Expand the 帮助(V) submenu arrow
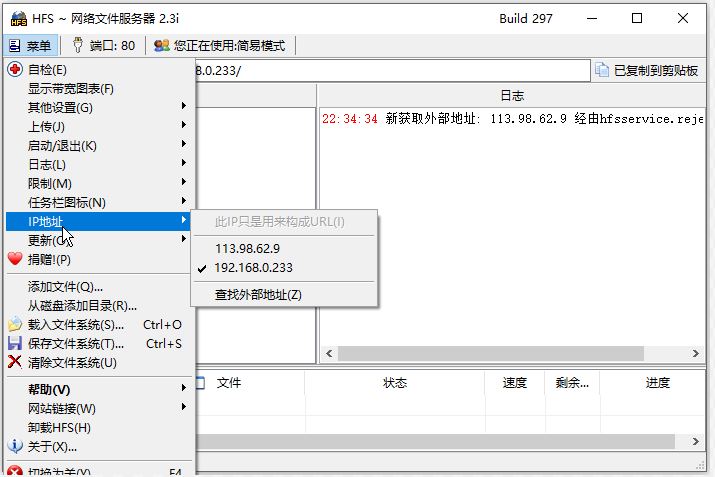The image size is (715, 477). (183, 388)
